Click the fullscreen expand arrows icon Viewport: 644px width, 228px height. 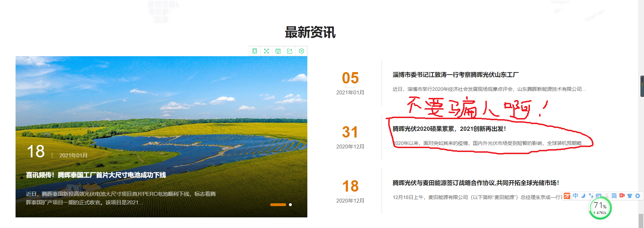(266, 51)
